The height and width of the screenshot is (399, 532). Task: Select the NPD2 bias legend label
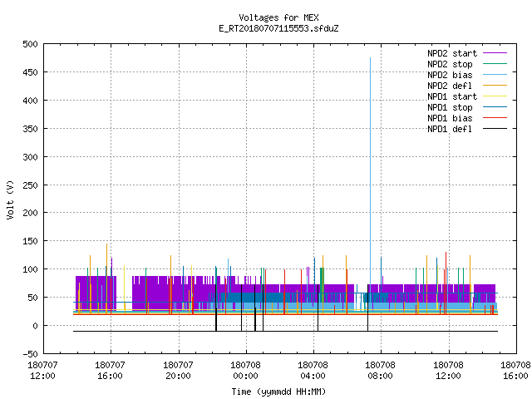pos(450,75)
